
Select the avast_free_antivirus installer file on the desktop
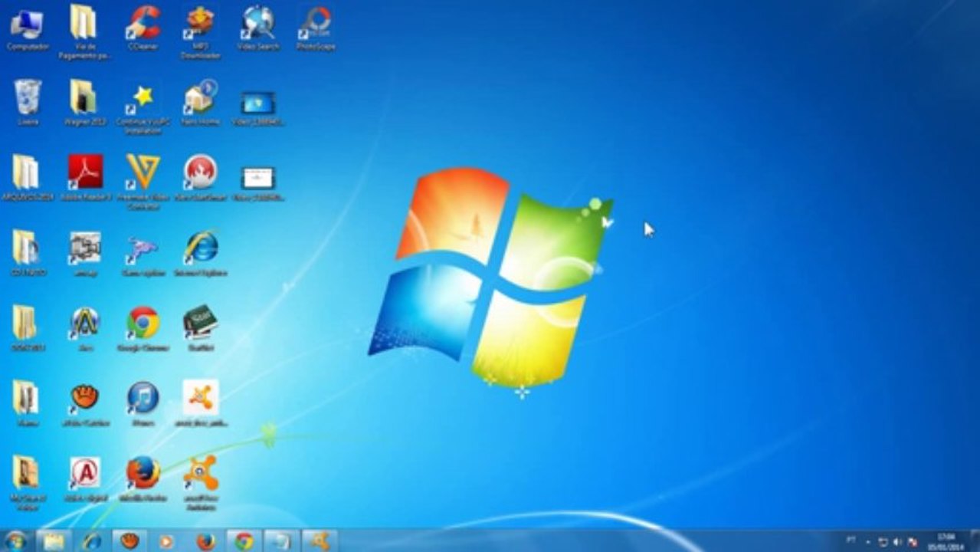[201, 403]
